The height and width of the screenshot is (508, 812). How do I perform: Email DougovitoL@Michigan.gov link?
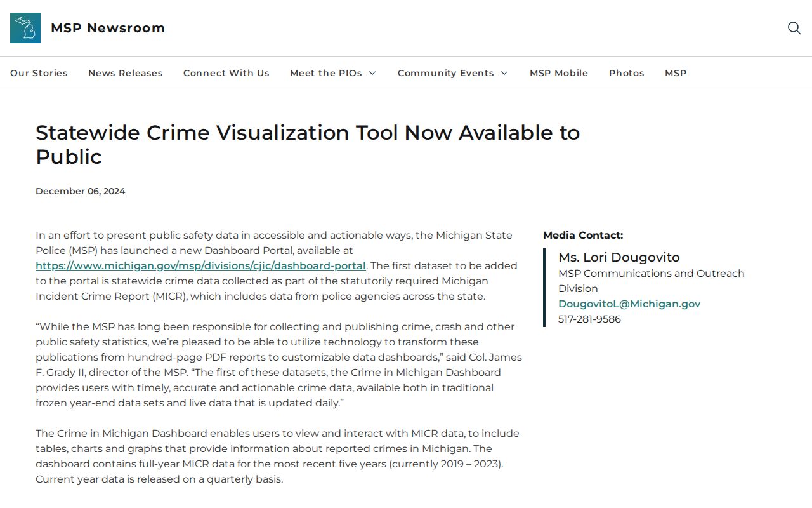click(x=629, y=304)
